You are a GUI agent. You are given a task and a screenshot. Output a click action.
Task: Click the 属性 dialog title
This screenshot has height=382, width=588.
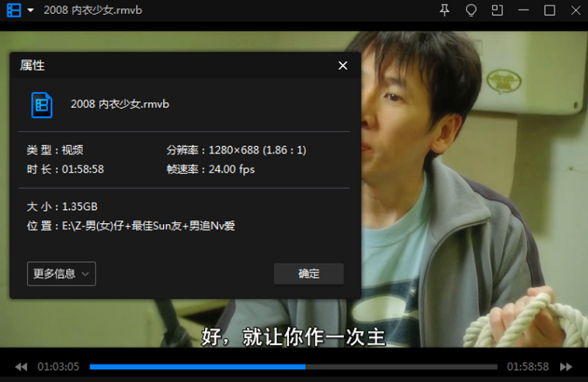[x=32, y=65]
